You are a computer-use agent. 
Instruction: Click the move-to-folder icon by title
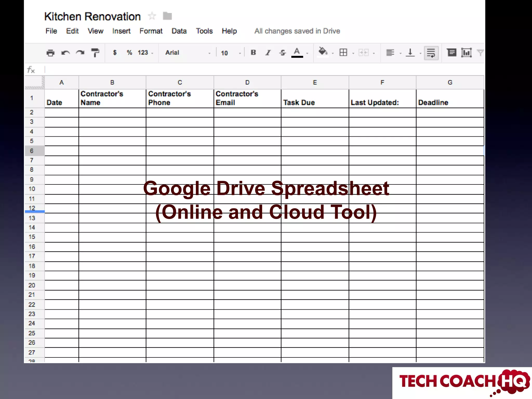(x=167, y=16)
